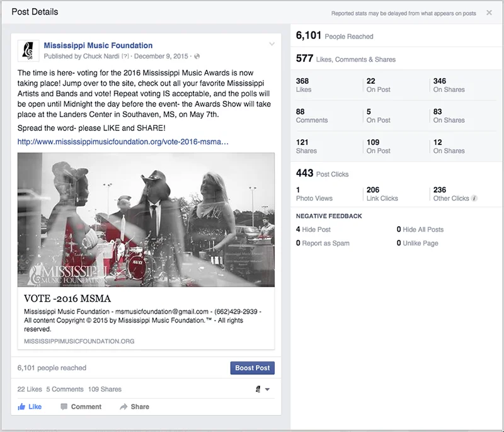Open the post options chevron menu
The width and height of the screenshot is (504, 432).
(x=272, y=44)
